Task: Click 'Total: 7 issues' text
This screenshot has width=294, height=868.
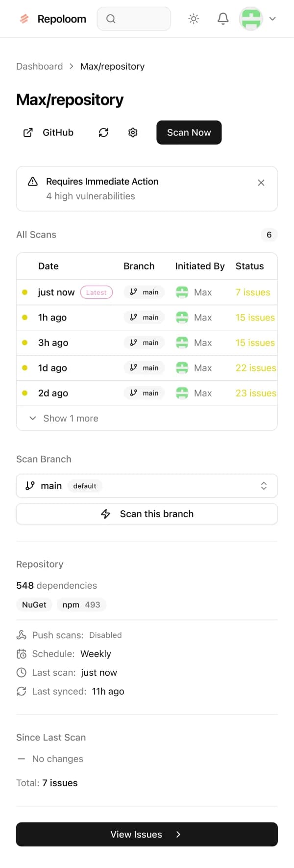Action: point(47,783)
